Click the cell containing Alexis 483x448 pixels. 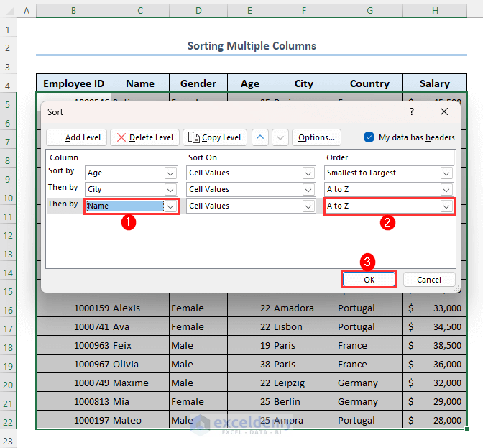tap(139, 308)
